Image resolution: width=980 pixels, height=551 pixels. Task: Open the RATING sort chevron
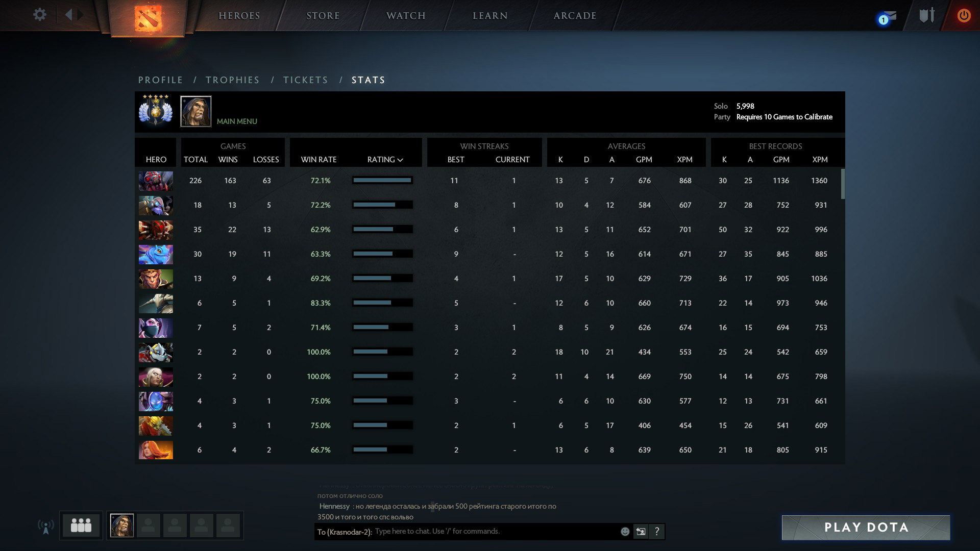coord(400,160)
